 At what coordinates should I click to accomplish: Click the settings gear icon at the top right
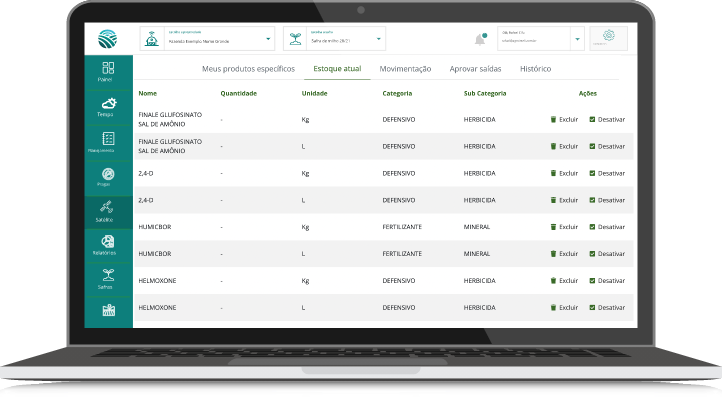[x=609, y=35]
